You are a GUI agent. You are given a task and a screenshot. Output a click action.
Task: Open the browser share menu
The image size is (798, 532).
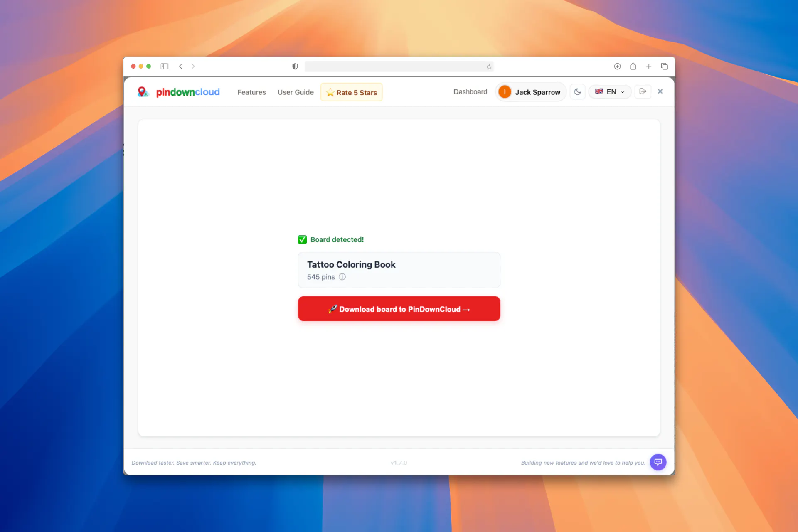[633, 66]
